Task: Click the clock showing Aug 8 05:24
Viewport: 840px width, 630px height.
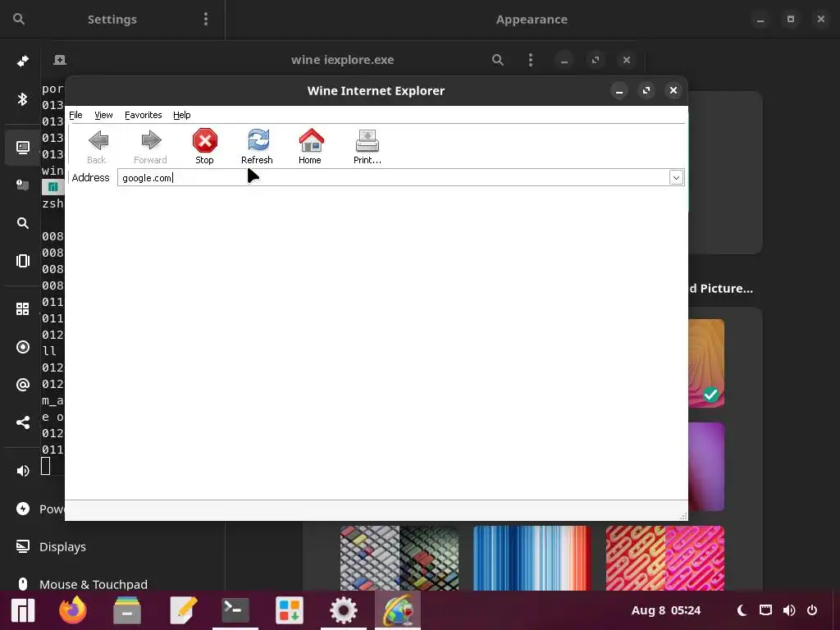Action: (666, 610)
